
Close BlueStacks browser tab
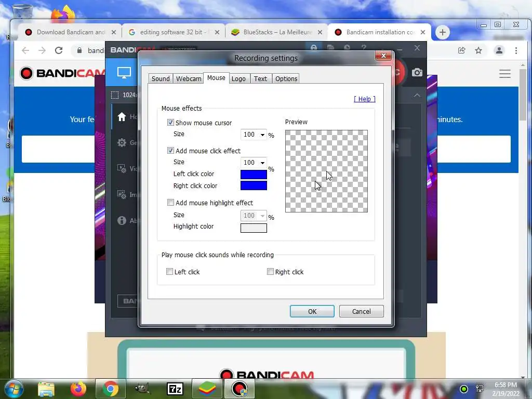point(320,32)
